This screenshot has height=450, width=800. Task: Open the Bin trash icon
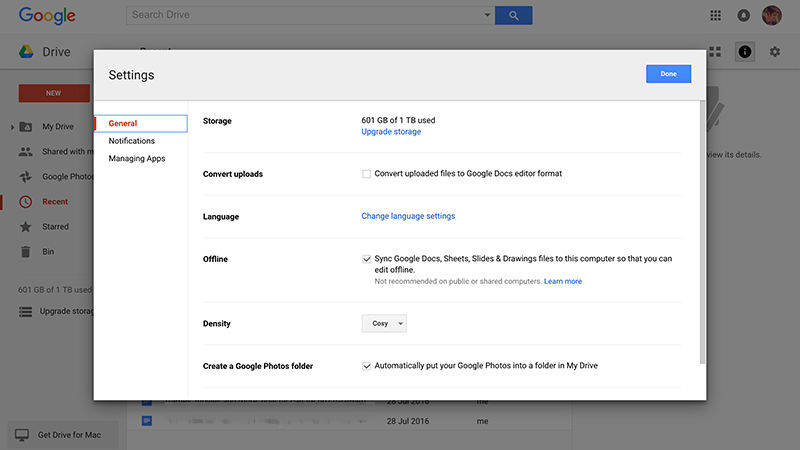click(26, 252)
